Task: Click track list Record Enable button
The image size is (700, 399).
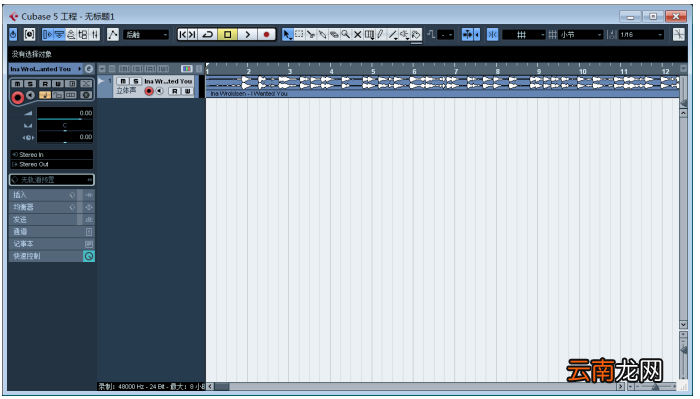Action: coord(149,91)
